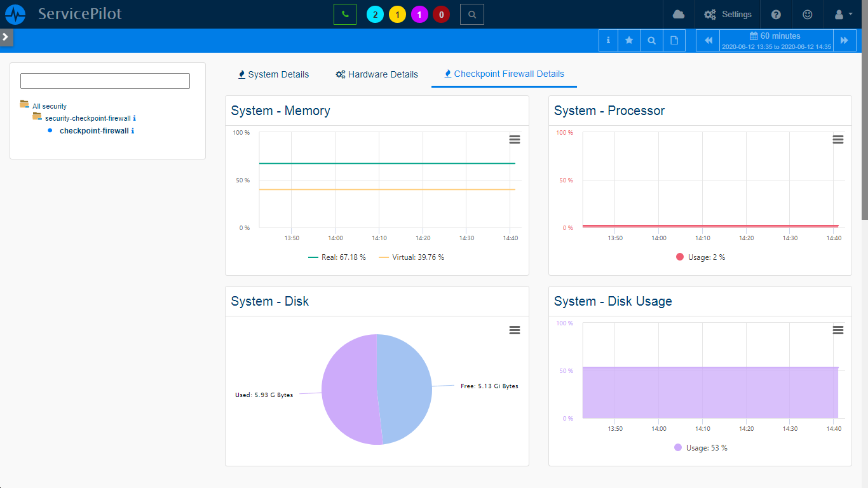Screen dimensions: 868x488
Task: Open System - Memory chart hamburger menu
Action: click(515, 140)
